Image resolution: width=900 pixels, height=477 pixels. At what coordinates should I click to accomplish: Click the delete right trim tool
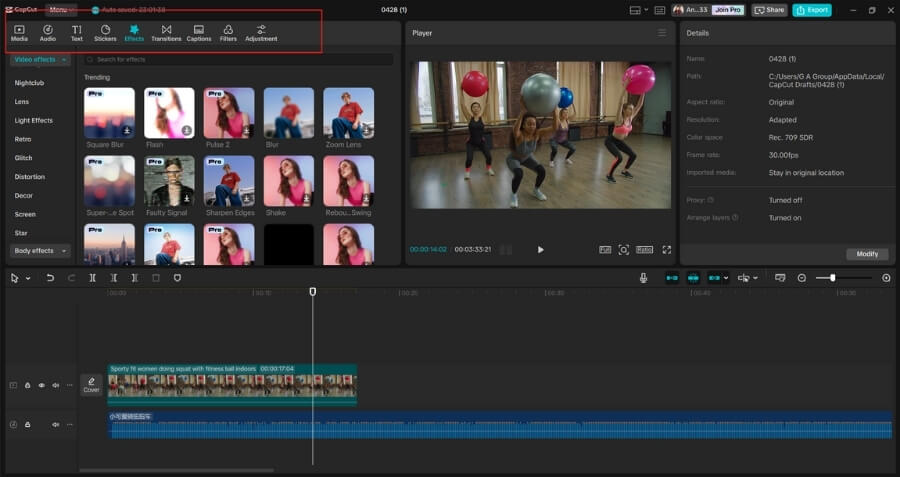pyautogui.click(x=134, y=278)
